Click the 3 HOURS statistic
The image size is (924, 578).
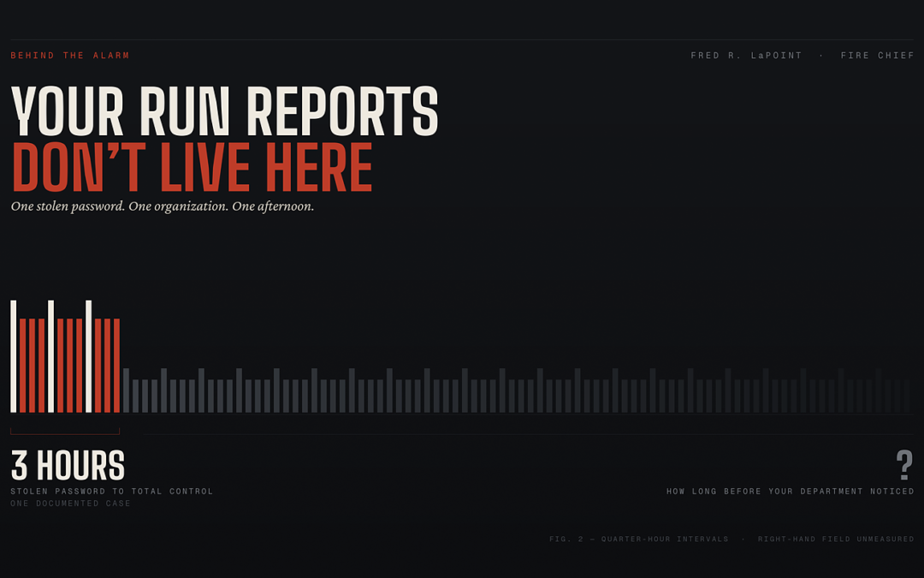[68, 465]
